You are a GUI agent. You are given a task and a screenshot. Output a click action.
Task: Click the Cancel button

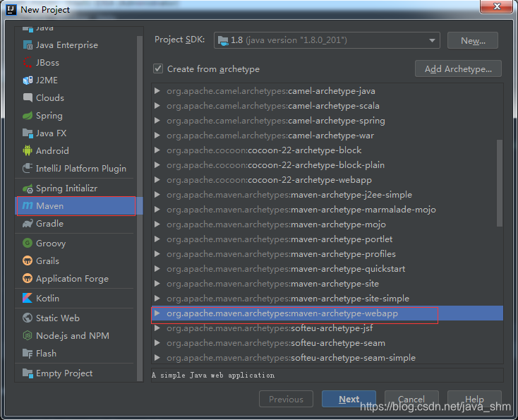pyautogui.click(x=411, y=399)
